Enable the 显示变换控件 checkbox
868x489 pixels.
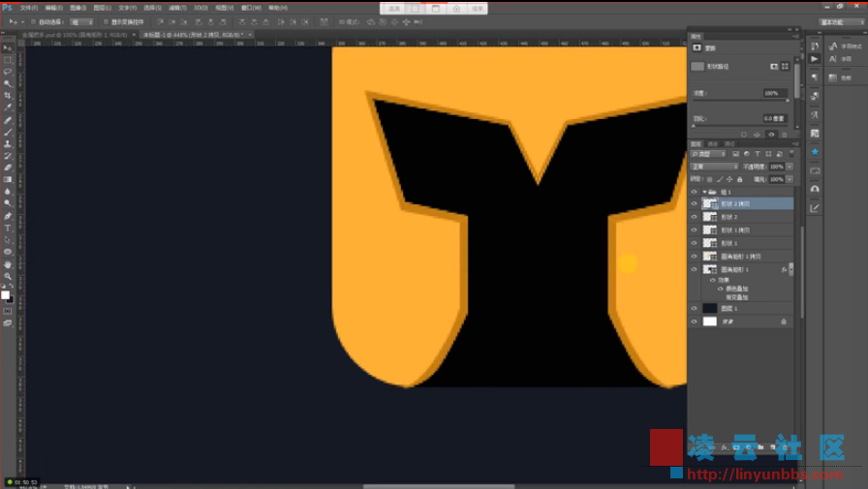coord(106,22)
